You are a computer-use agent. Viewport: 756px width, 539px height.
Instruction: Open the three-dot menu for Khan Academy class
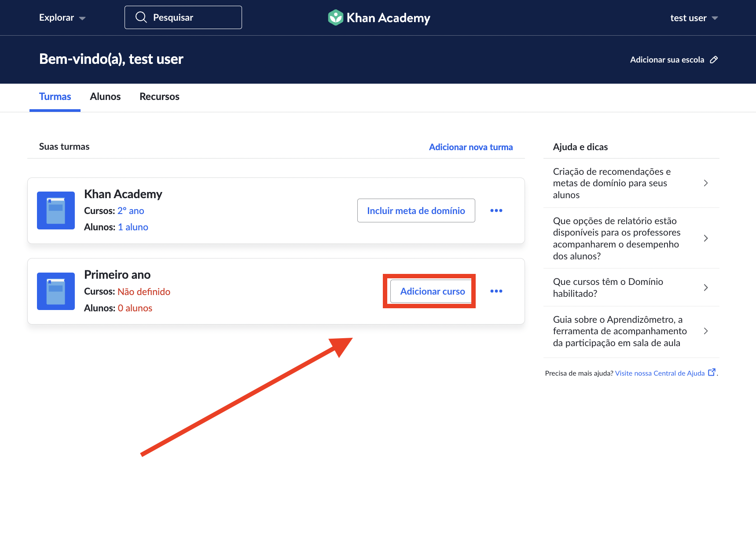point(496,210)
